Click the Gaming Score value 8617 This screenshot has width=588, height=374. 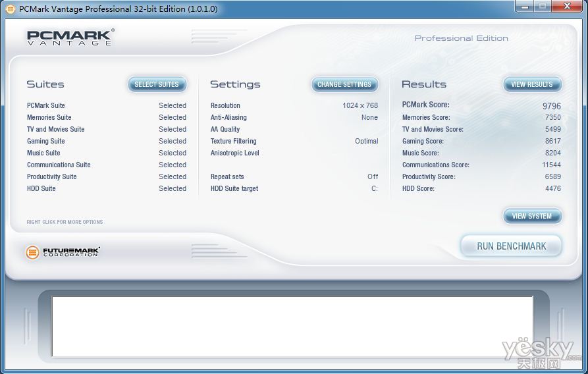(x=552, y=141)
